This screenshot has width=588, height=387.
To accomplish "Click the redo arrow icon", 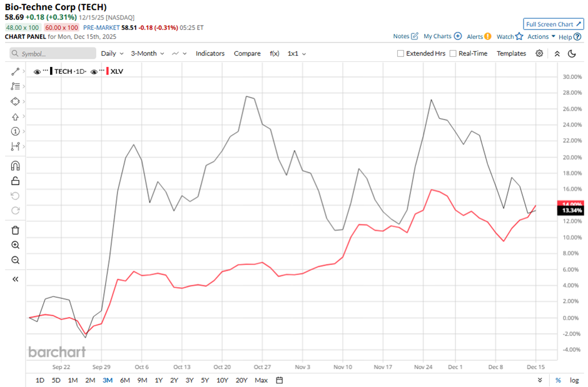I will pos(16,211).
